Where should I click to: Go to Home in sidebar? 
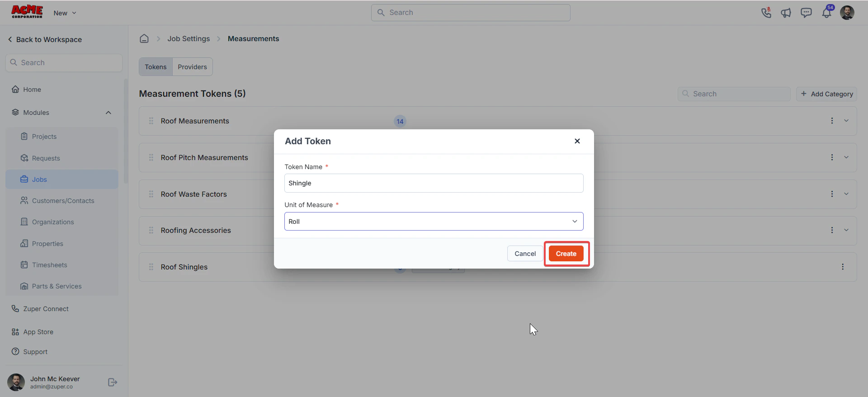click(x=32, y=90)
